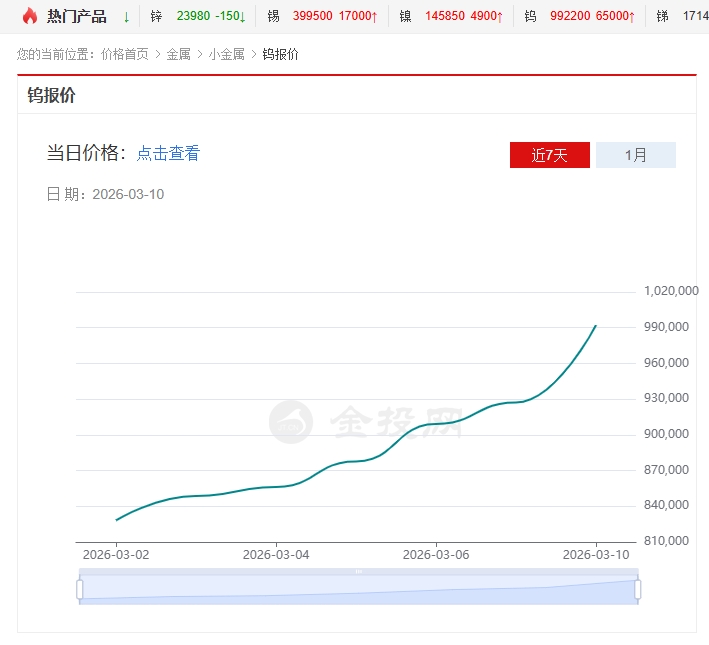The width and height of the screenshot is (709, 645).
Task: Click the red flame hot products icon
Action: coord(30,16)
